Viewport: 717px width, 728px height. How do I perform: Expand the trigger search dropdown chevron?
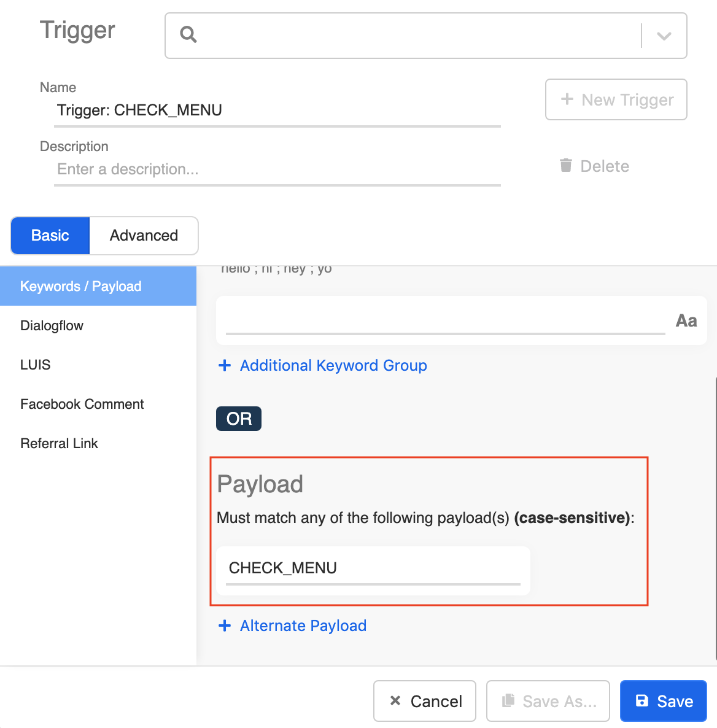[663, 36]
